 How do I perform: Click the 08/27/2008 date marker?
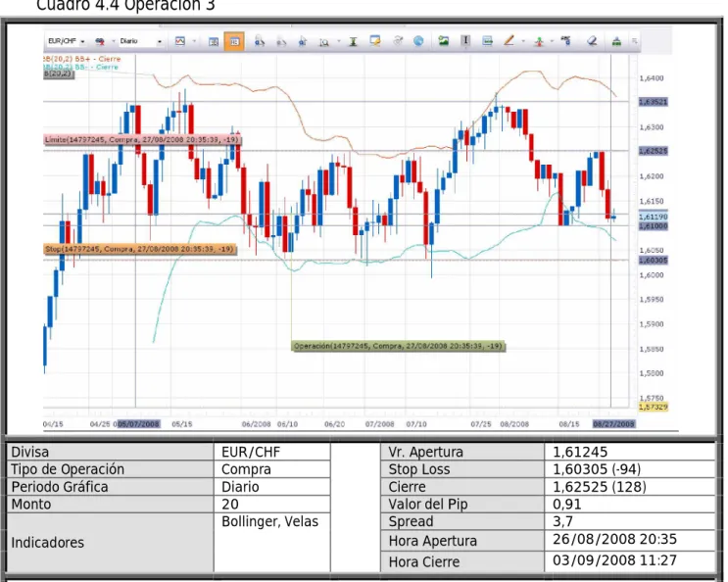[x=613, y=423]
